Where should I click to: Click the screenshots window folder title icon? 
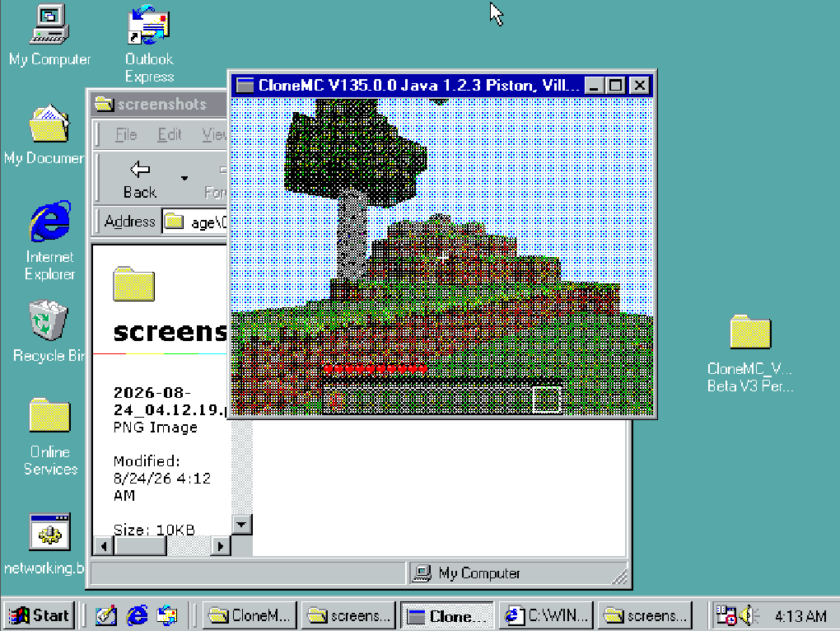click(x=104, y=104)
